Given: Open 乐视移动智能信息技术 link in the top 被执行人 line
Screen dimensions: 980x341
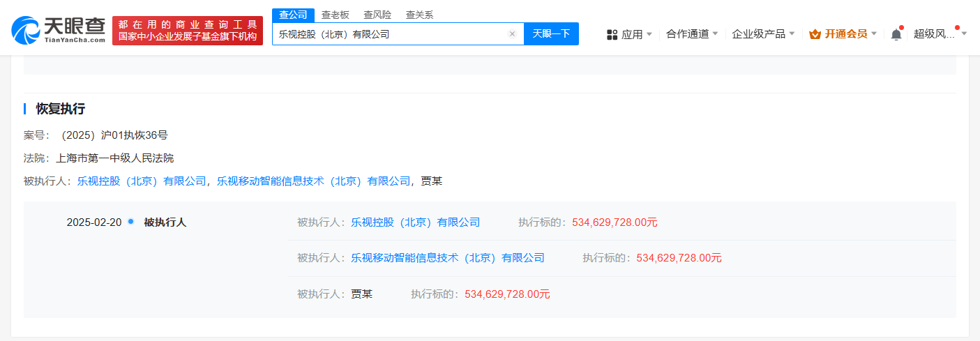Looking at the screenshot, I should coord(313,181).
